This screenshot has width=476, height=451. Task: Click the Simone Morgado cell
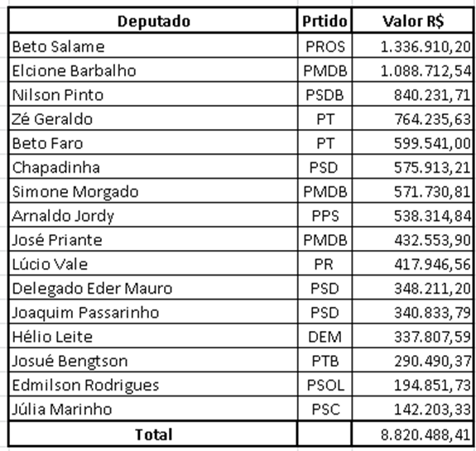click(153, 191)
